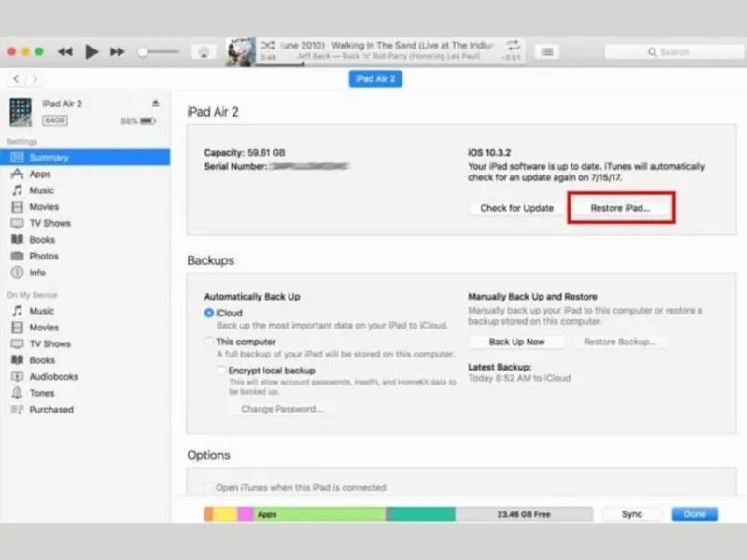Open the Up Next list button
The image size is (747, 560).
coord(547,52)
